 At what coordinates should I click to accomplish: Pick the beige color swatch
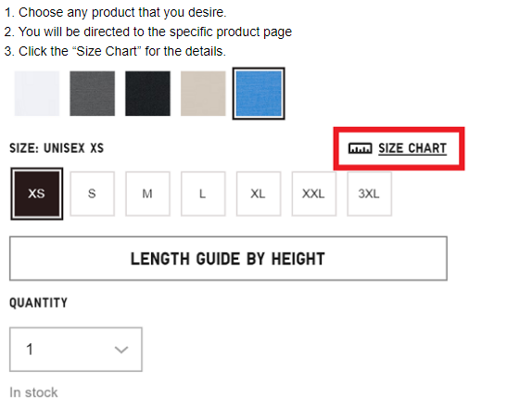(x=203, y=94)
